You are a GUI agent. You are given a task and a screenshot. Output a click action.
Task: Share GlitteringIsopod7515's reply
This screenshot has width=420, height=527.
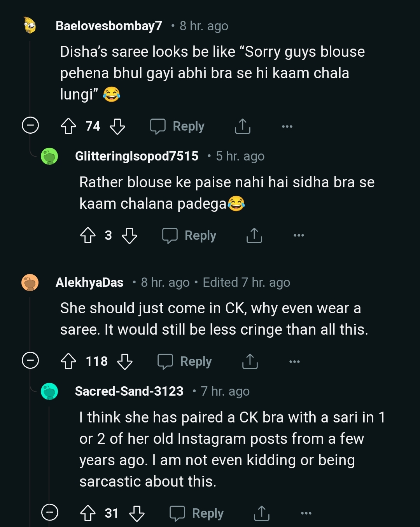(x=254, y=236)
